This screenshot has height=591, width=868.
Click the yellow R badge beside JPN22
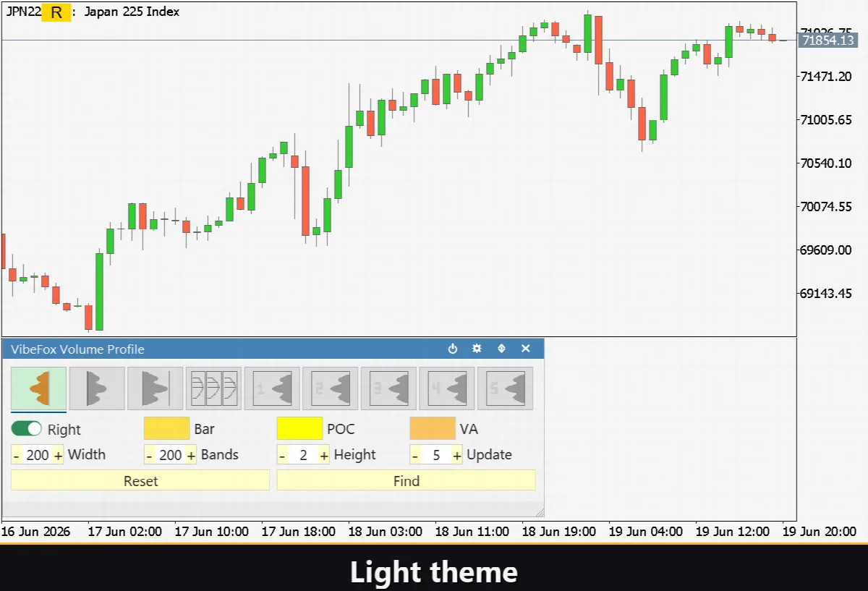point(56,12)
